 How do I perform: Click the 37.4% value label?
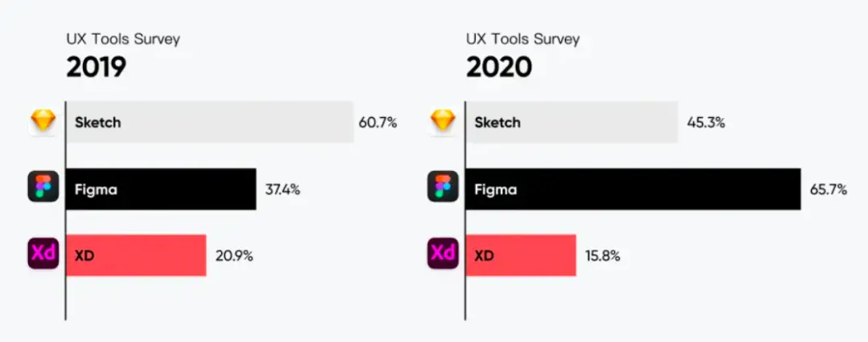pos(283,189)
